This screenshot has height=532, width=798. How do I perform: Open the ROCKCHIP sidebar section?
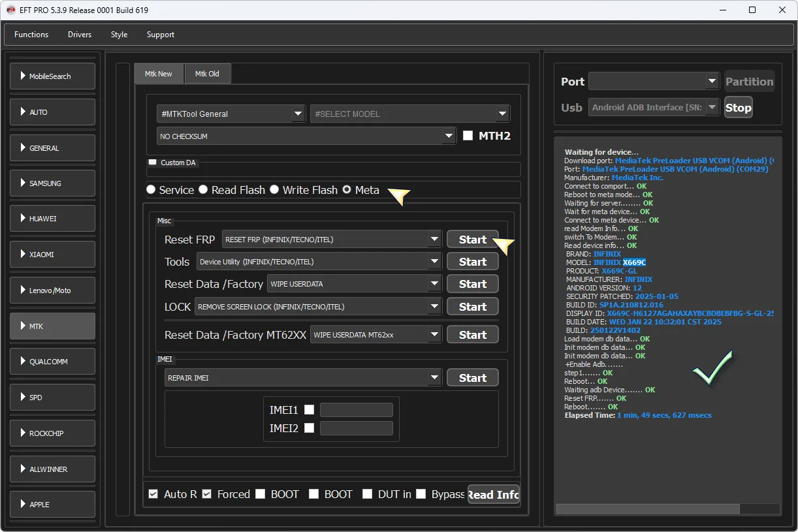(x=52, y=433)
